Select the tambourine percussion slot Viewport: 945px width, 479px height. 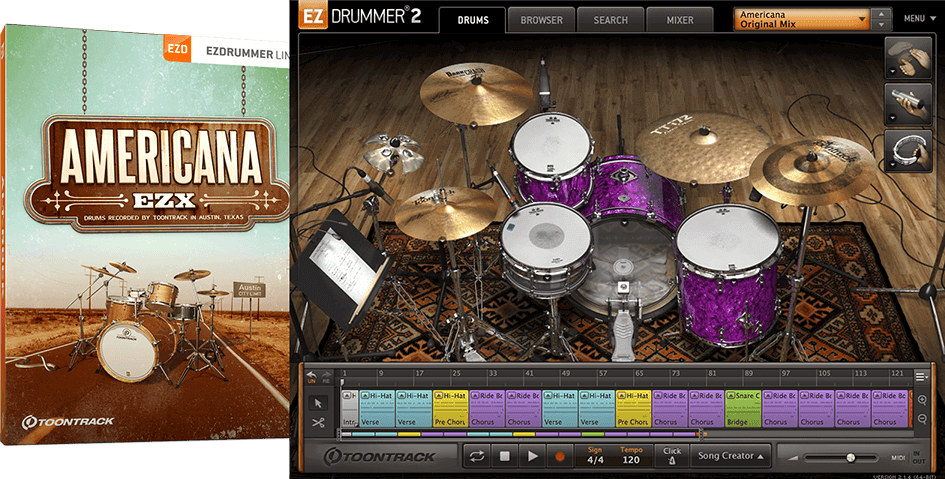(909, 151)
